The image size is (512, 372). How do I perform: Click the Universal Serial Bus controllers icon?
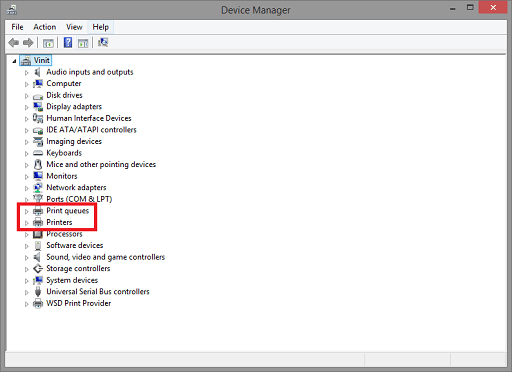(38, 292)
